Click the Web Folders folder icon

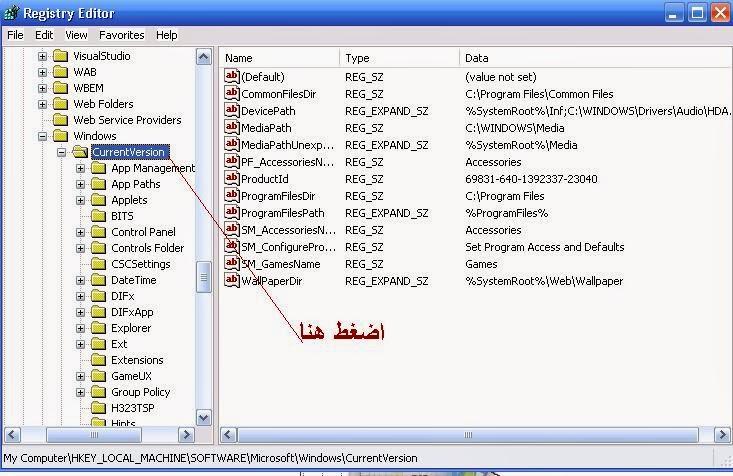pyautogui.click(x=60, y=104)
